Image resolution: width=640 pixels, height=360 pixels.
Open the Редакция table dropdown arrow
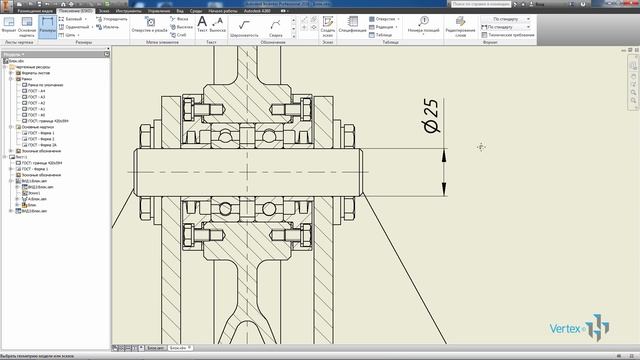[396, 27]
